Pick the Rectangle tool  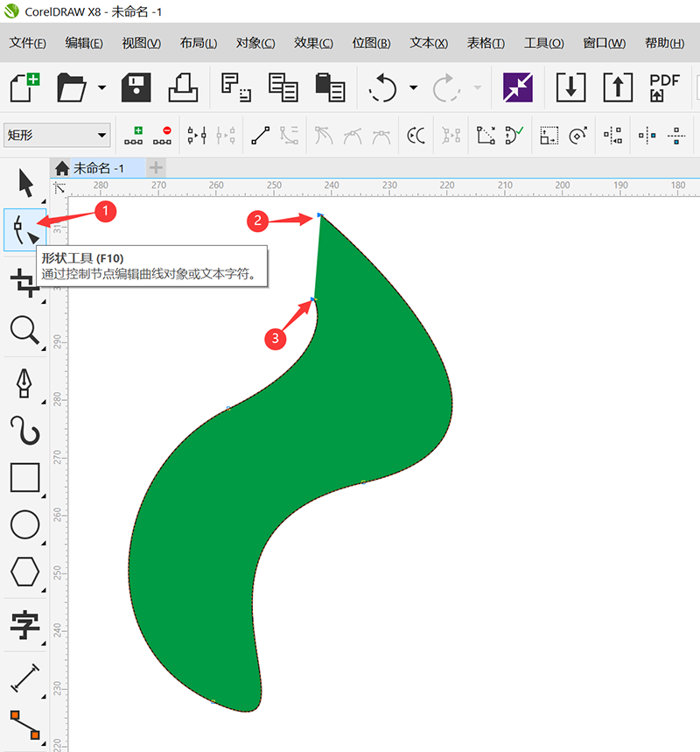(24, 478)
